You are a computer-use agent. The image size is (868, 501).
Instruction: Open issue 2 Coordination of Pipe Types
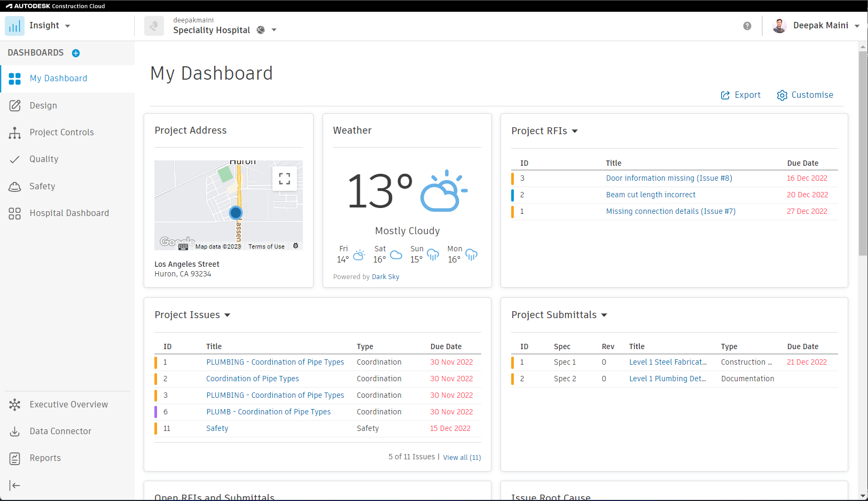(x=253, y=379)
